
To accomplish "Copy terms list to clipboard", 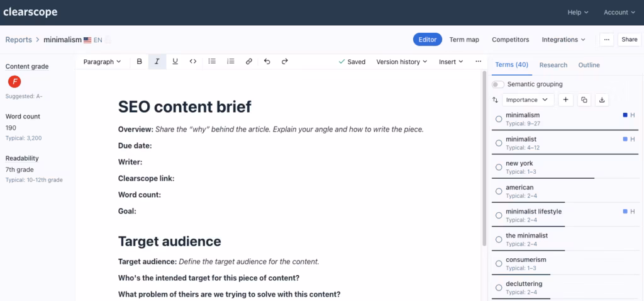I will tap(584, 100).
